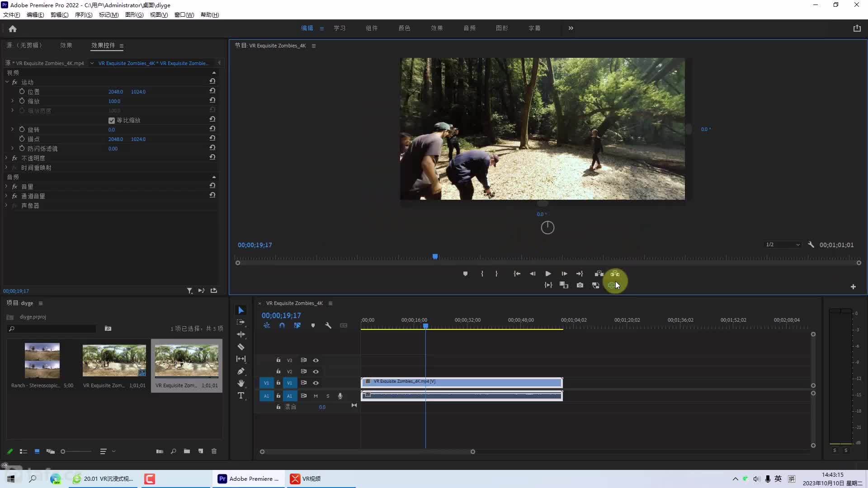
Task: Open Timeline display settings wrench
Action: [328, 325]
